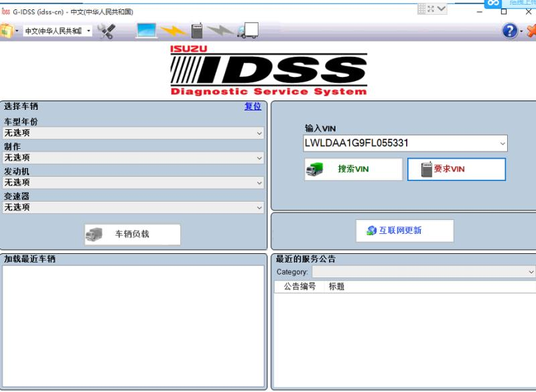The image size is (536, 392).
Task: Close the G-IDSS window
Action: (x=528, y=11)
